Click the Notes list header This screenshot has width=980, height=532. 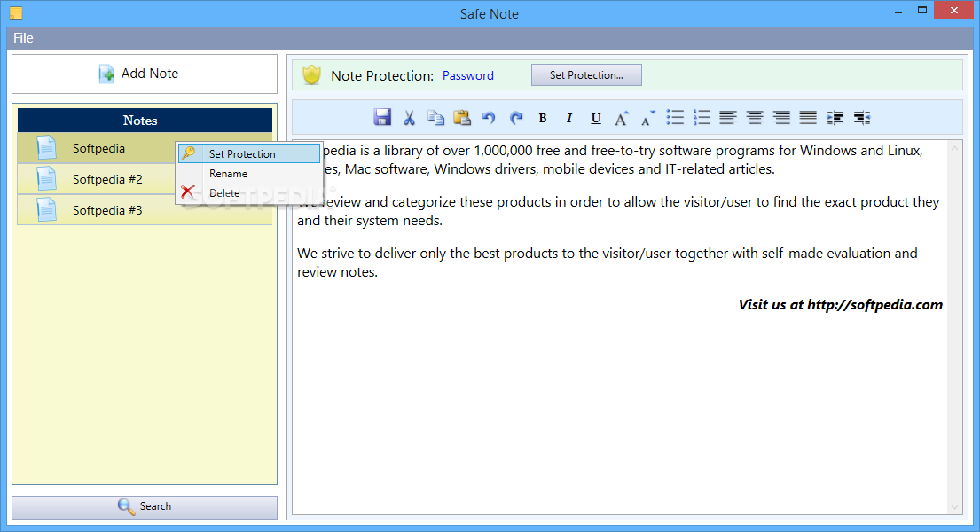145,120
